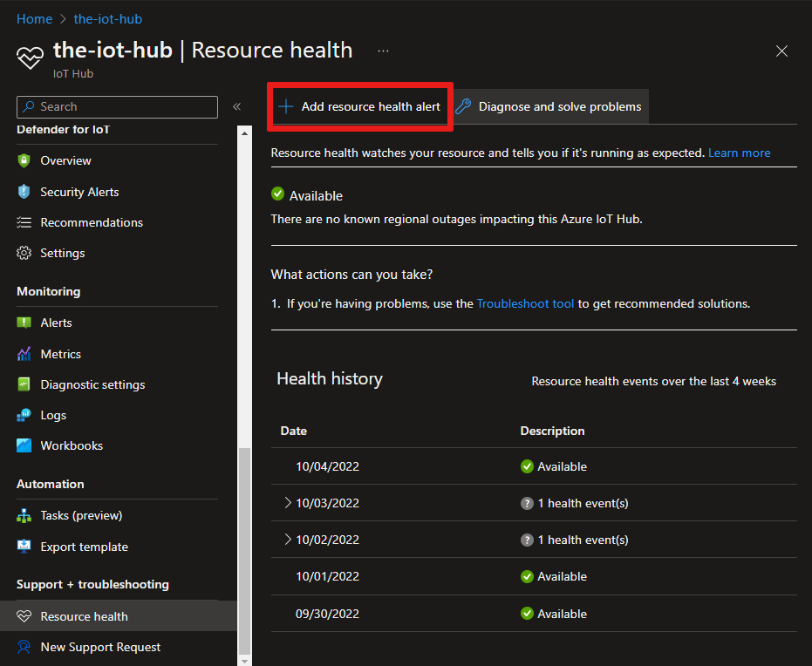Follow the Learn more link
The width and height of the screenshot is (812, 666).
(739, 153)
